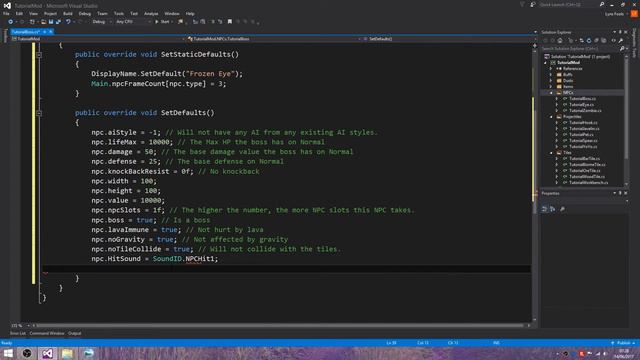The height and width of the screenshot is (360, 640).
Task: Click the Windows Start button
Action: click(x=8, y=353)
